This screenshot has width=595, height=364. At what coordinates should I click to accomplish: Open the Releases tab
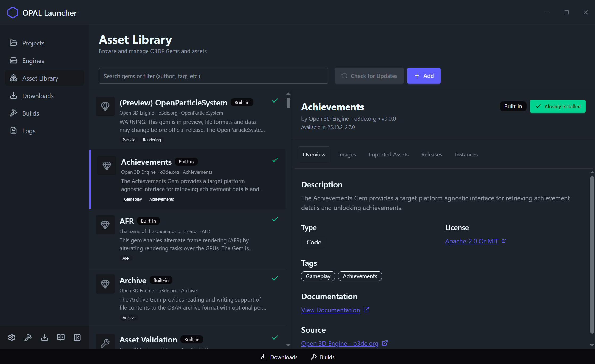click(432, 155)
